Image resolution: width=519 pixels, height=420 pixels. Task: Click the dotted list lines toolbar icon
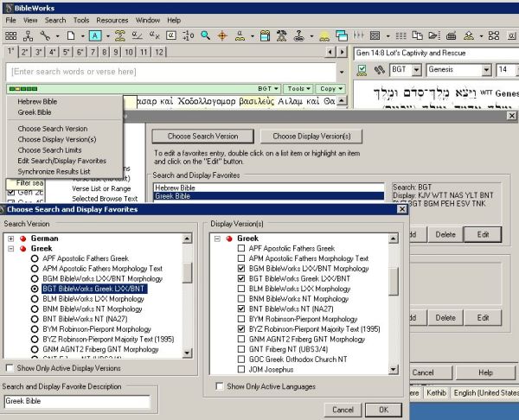coord(400,35)
